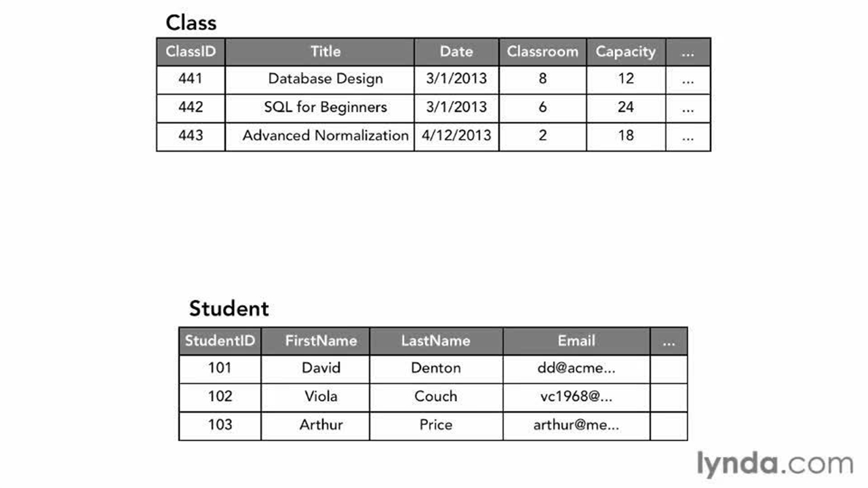Select the Email column header
The width and height of the screenshot is (868, 488).
pyautogui.click(x=576, y=341)
